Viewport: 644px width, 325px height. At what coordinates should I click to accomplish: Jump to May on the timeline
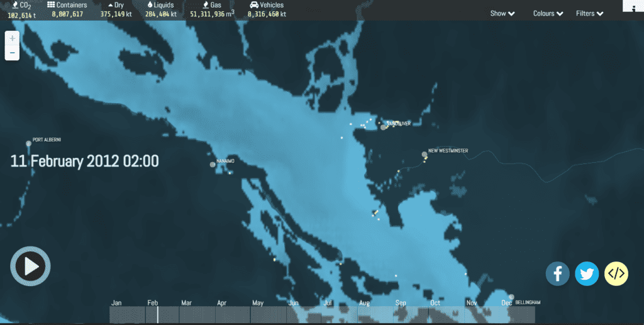click(258, 303)
